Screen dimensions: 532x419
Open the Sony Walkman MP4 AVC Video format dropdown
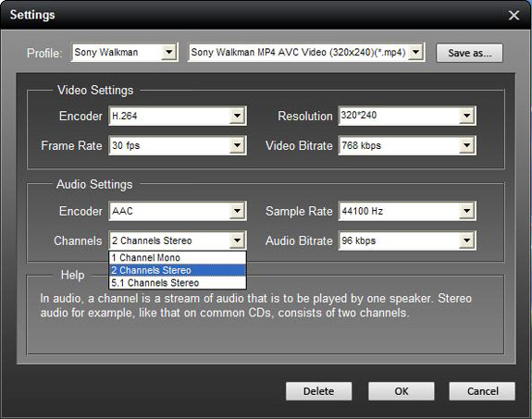415,52
